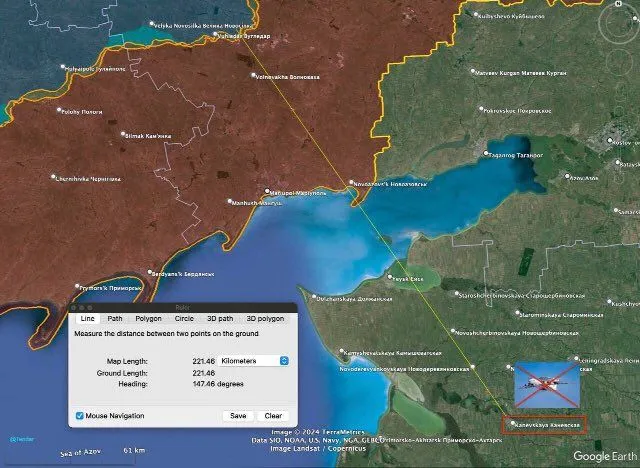Open the Kilometers units dropdown

coord(254,360)
